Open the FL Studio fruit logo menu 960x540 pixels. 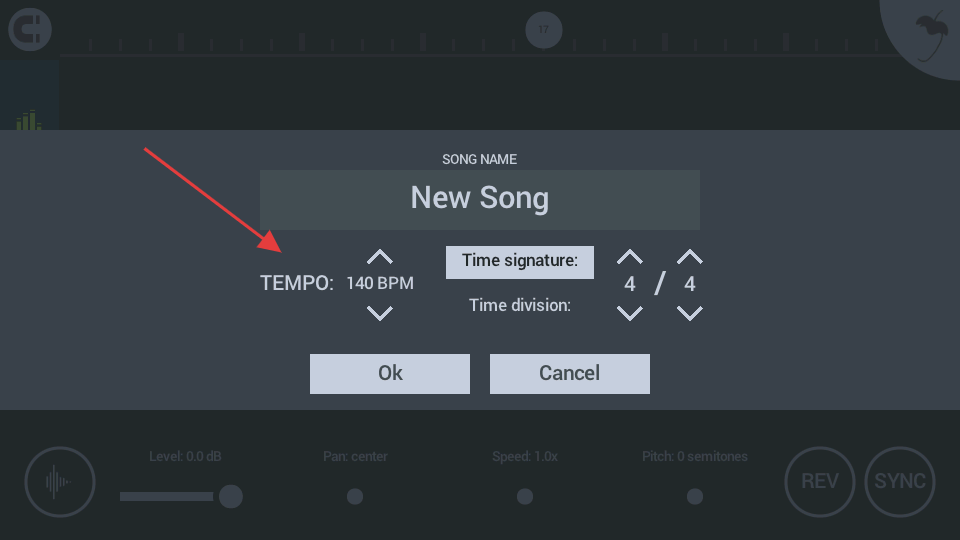coord(931,36)
